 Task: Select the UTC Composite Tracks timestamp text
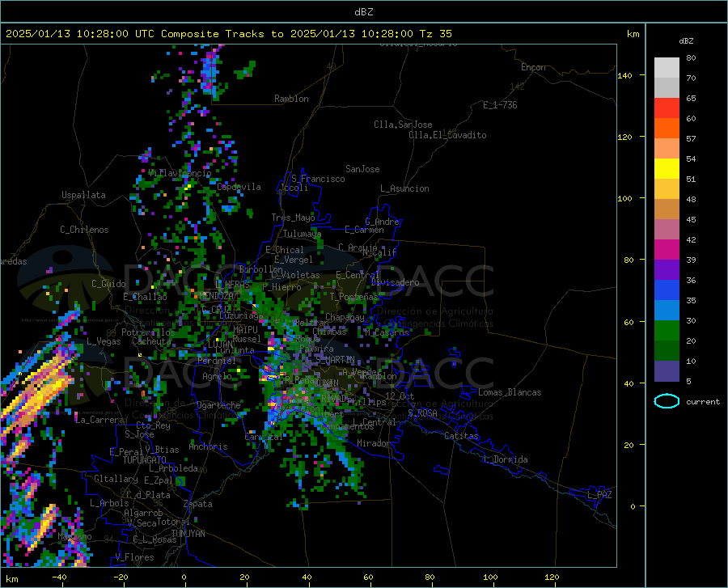[x=228, y=34]
